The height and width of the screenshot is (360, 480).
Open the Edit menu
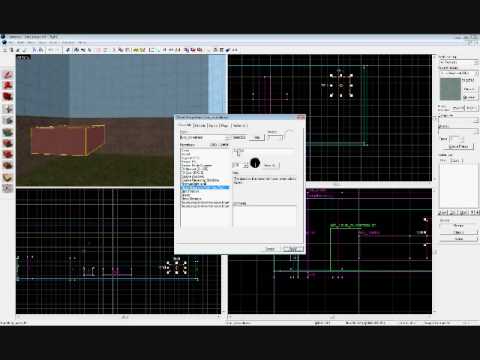[x=21, y=43]
